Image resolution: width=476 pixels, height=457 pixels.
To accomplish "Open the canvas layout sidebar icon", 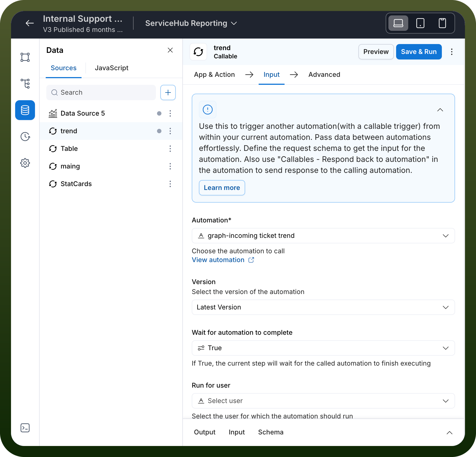I will pos(25,57).
